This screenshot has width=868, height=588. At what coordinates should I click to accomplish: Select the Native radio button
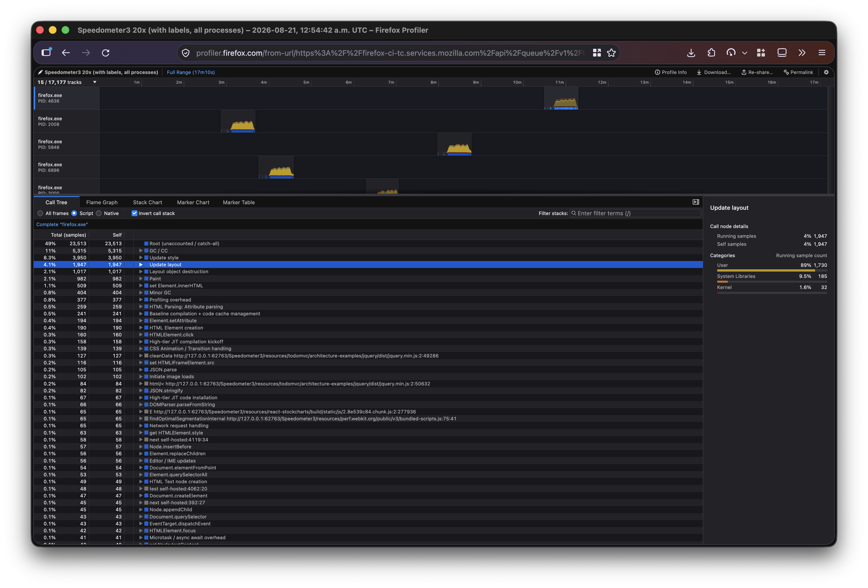click(x=99, y=213)
